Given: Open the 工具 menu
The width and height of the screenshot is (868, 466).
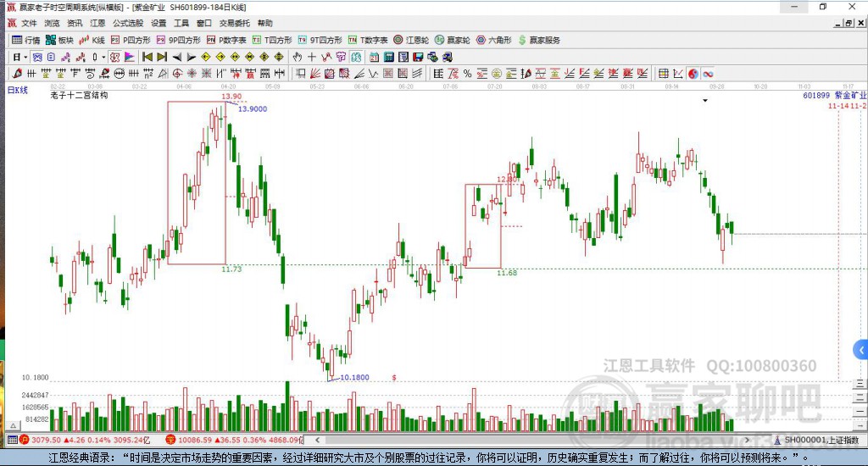Looking at the screenshot, I should 181,23.
